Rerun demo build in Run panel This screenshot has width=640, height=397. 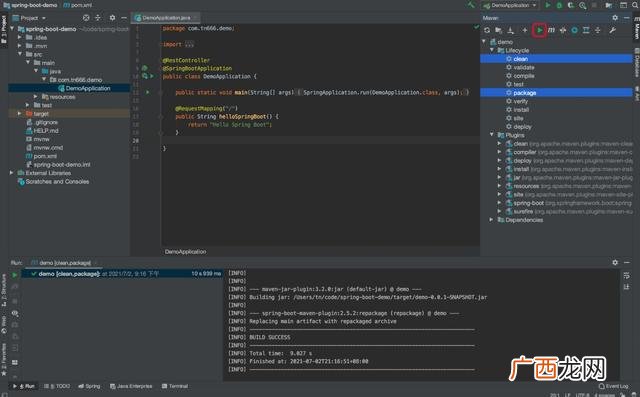click(x=15, y=275)
